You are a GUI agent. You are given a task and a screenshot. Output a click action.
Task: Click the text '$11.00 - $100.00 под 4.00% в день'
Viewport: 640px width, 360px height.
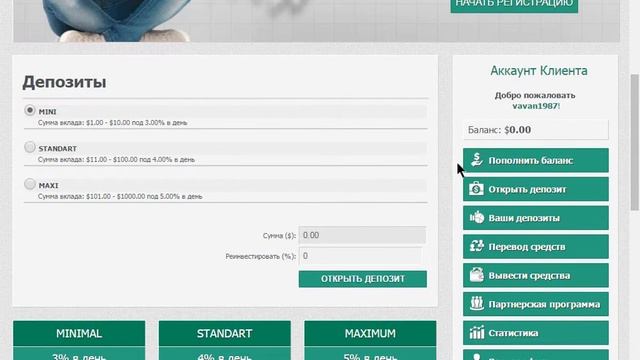[x=140, y=160]
